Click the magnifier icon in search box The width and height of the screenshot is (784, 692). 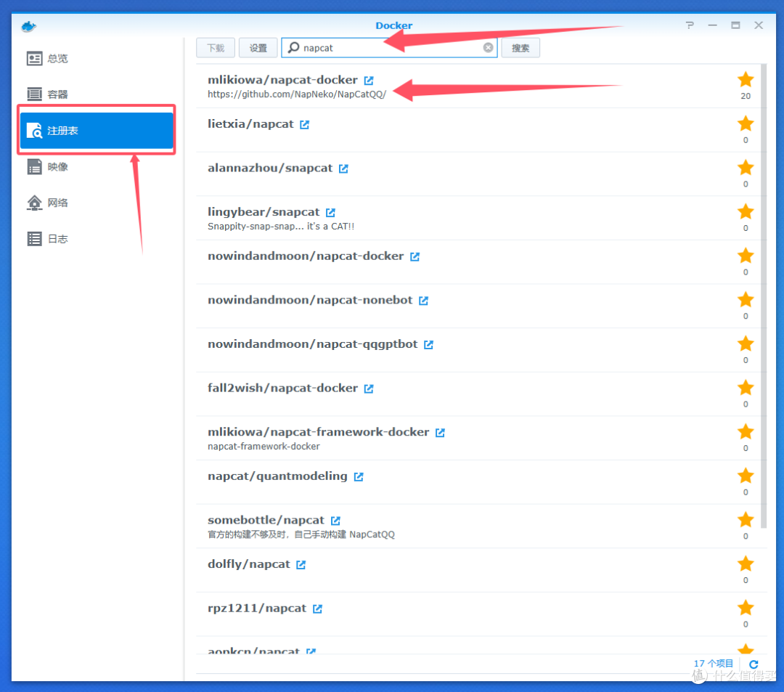coord(293,47)
